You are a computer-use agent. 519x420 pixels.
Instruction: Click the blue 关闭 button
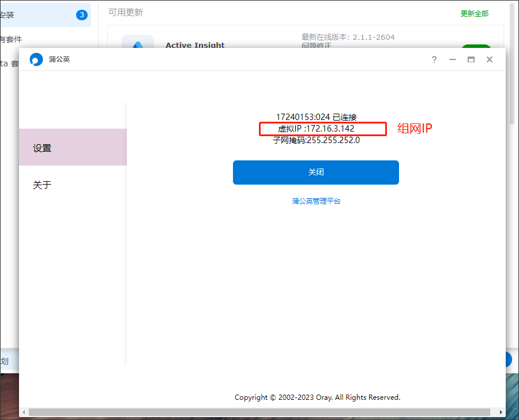pos(316,172)
